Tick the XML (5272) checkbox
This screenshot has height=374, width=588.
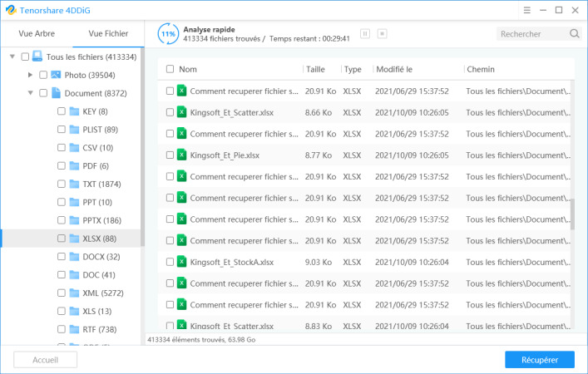61,293
